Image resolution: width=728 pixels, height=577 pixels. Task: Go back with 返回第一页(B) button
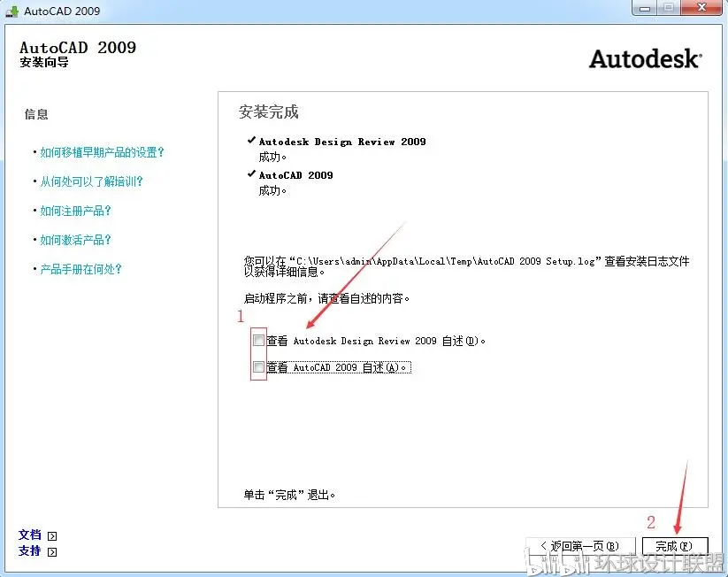point(580,546)
